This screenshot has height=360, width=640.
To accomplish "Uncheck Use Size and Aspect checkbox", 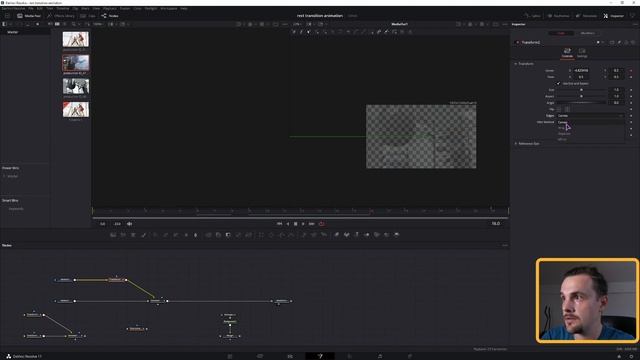I will click(558, 84).
